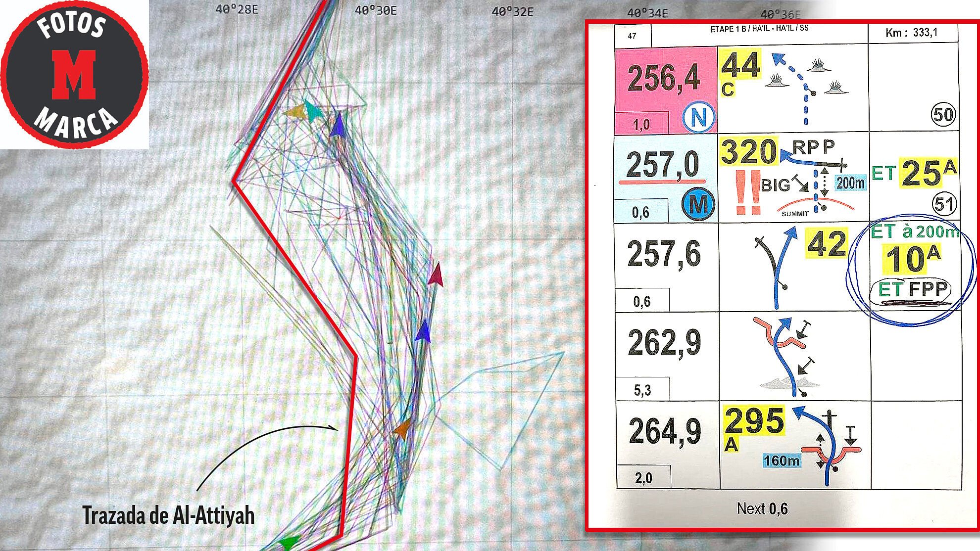This screenshot has width=980, height=551.
Task: Click the circled number 51 marker
Action: pos(944,204)
